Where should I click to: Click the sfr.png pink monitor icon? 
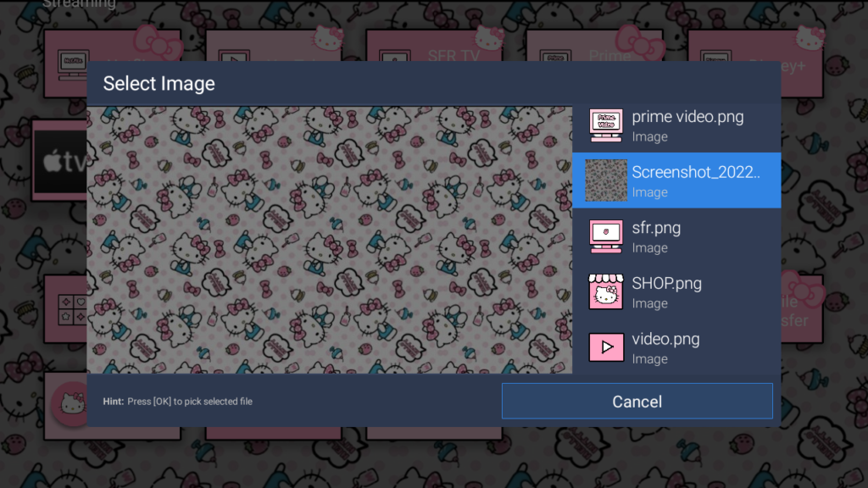point(605,236)
